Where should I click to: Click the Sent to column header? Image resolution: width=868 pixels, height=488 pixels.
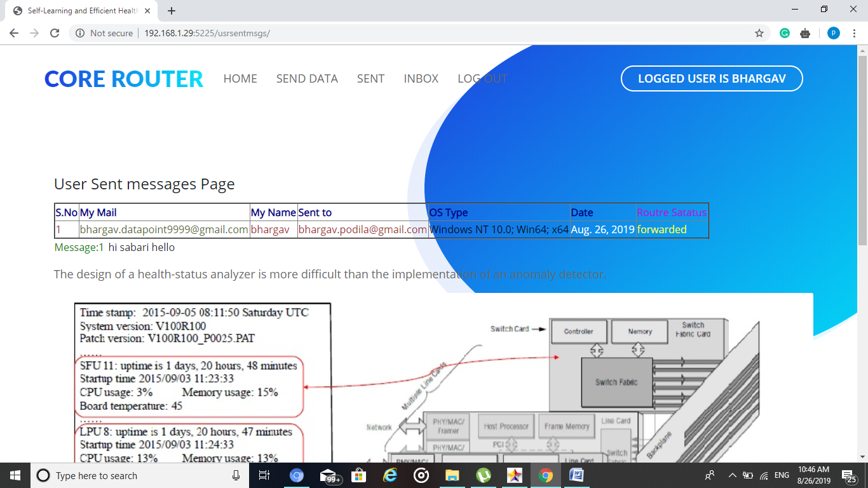pyautogui.click(x=363, y=212)
